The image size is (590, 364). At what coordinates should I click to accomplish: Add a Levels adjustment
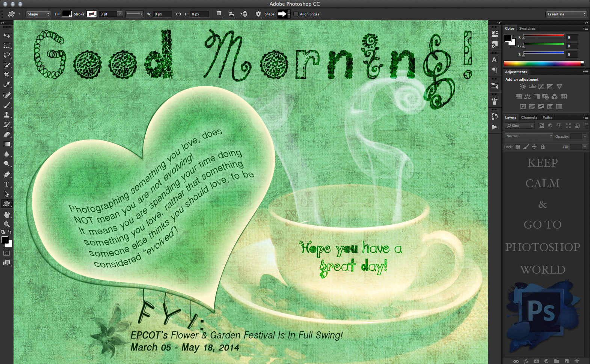[532, 86]
